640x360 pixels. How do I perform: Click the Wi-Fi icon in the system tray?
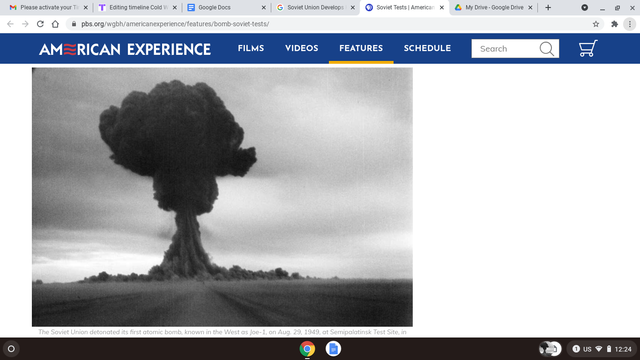[599, 349]
